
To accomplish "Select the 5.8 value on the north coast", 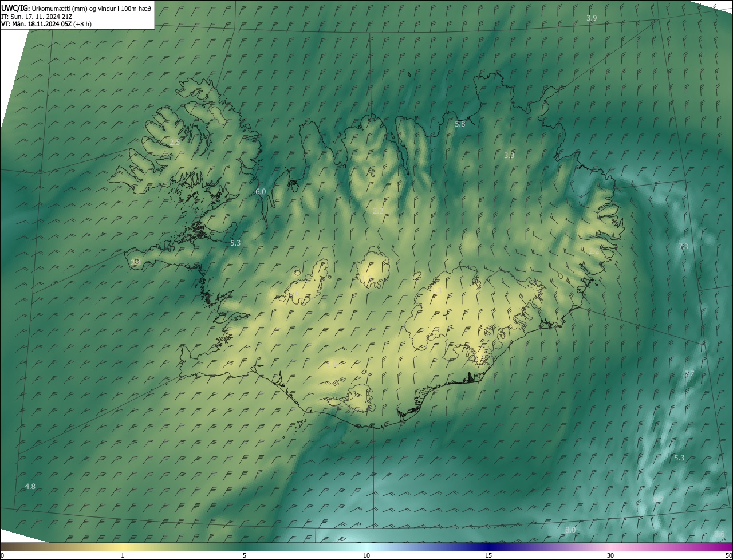I will coord(460,124).
